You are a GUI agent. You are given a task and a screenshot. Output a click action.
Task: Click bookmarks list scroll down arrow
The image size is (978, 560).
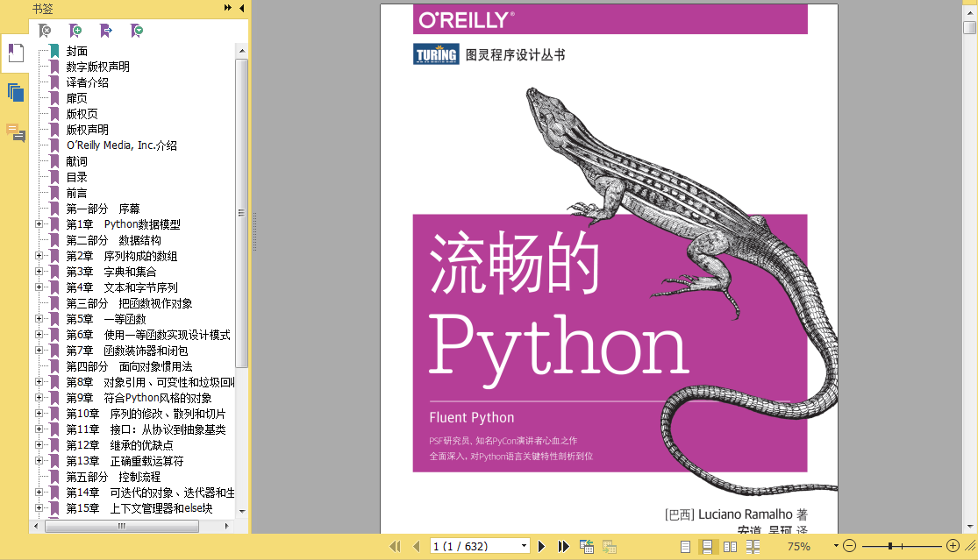click(242, 511)
